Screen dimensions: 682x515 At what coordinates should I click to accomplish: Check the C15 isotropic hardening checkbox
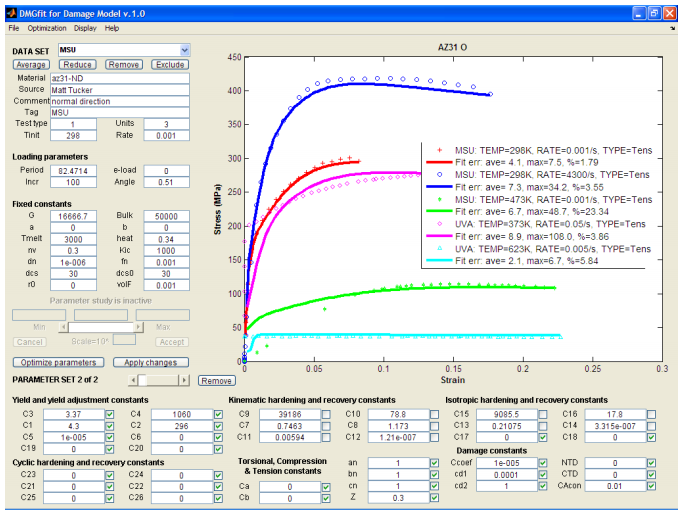pyautogui.click(x=541, y=414)
